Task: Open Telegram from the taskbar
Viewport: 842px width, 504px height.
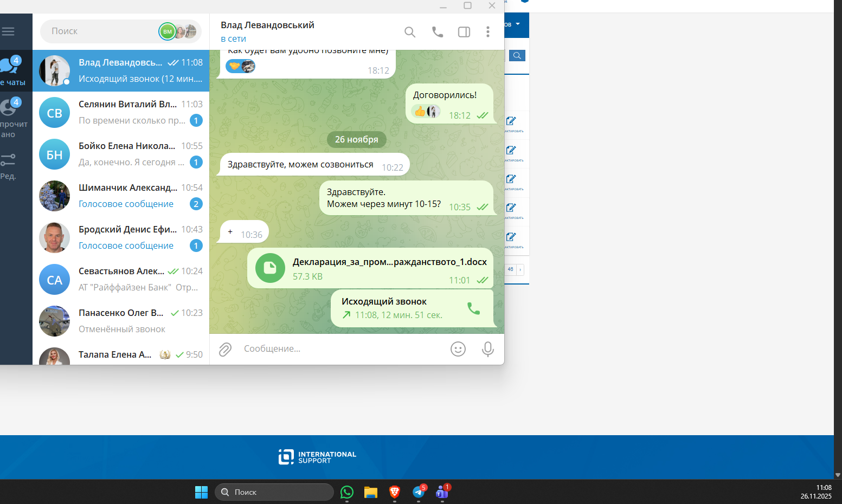Action: click(419, 492)
